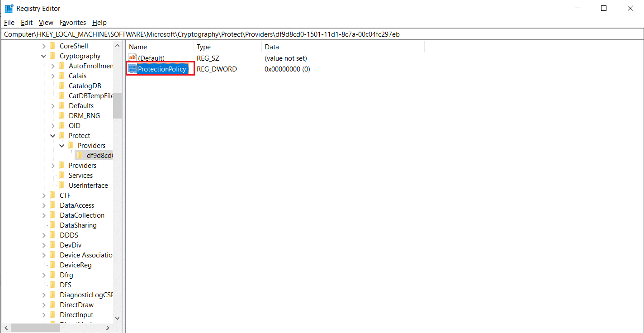
Task: Click the horizontal scrollbar right arrow
Action: 108,328
